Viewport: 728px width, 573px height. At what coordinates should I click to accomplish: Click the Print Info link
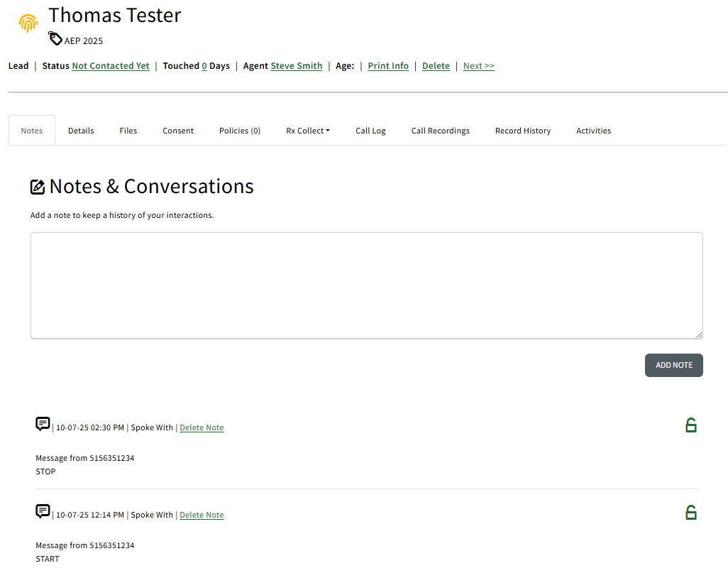[x=387, y=65]
